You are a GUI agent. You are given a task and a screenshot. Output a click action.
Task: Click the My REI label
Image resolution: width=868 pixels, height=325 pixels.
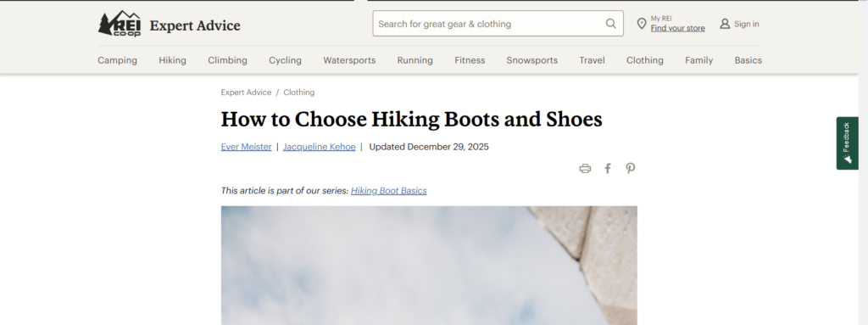661,19
